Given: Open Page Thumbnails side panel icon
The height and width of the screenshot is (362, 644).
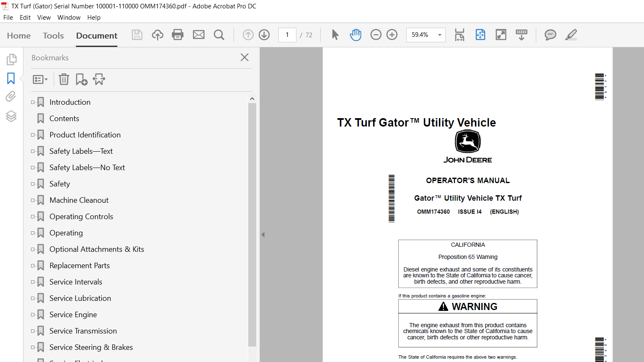Looking at the screenshot, I should [x=11, y=59].
